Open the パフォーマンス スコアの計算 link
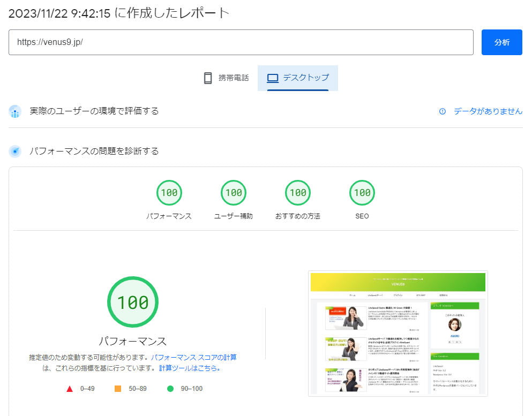The image size is (532, 416). pos(193,357)
